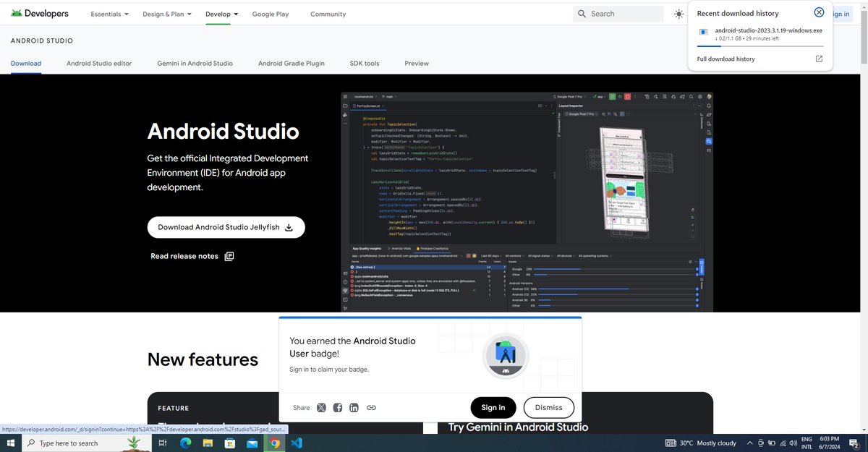Click ANDROID STUDIO section heading
Viewport: 868px width, 452px height.
pos(42,41)
